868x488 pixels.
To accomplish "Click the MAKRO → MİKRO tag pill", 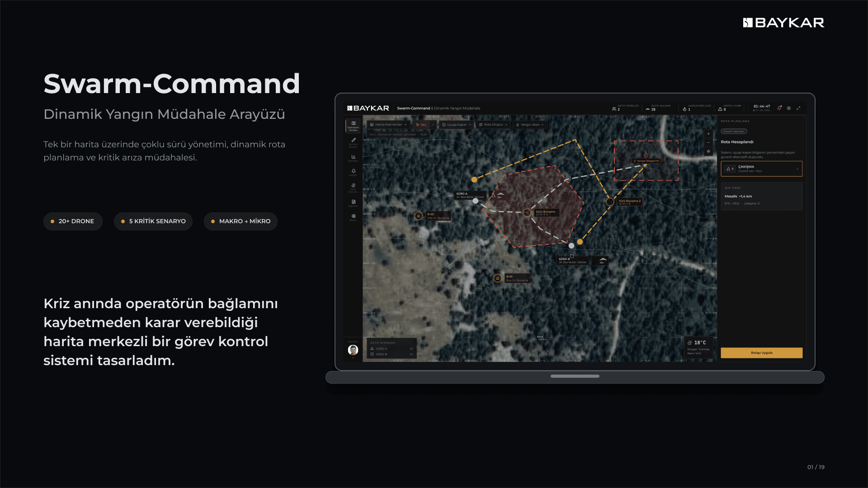I will (x=241, y=221).
